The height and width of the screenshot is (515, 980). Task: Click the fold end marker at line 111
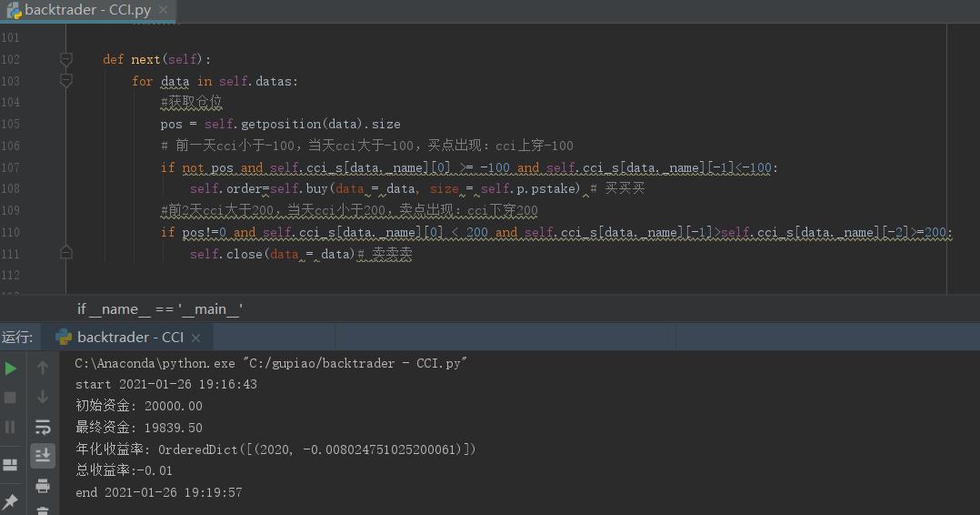click(x=65, y=253)
